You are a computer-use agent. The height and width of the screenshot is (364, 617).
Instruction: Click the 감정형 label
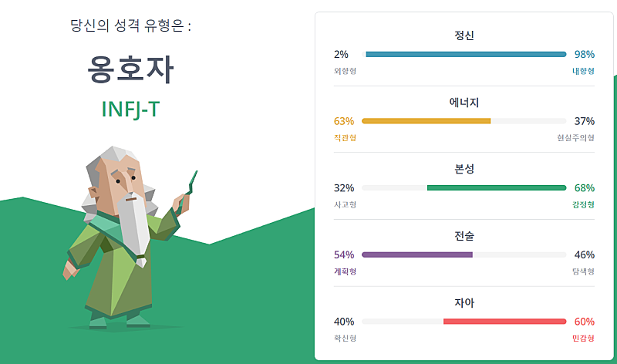coord(583,204)
